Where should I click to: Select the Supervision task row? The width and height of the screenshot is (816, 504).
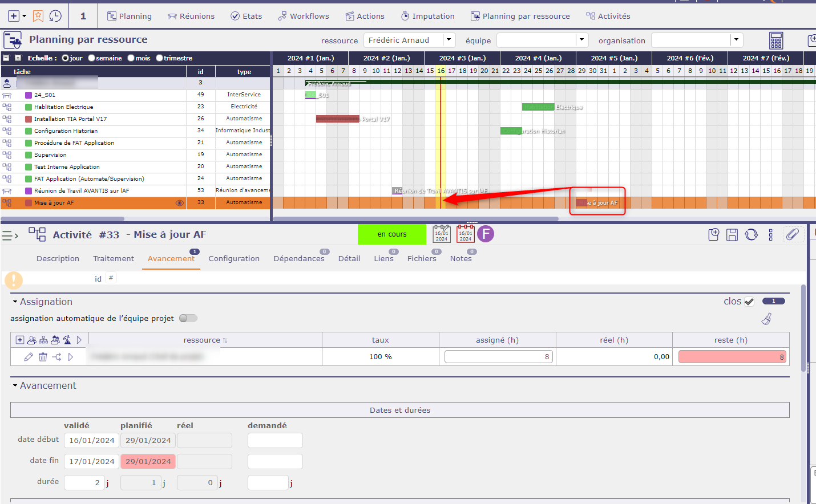pyautogui.click(x=50, y=155)
